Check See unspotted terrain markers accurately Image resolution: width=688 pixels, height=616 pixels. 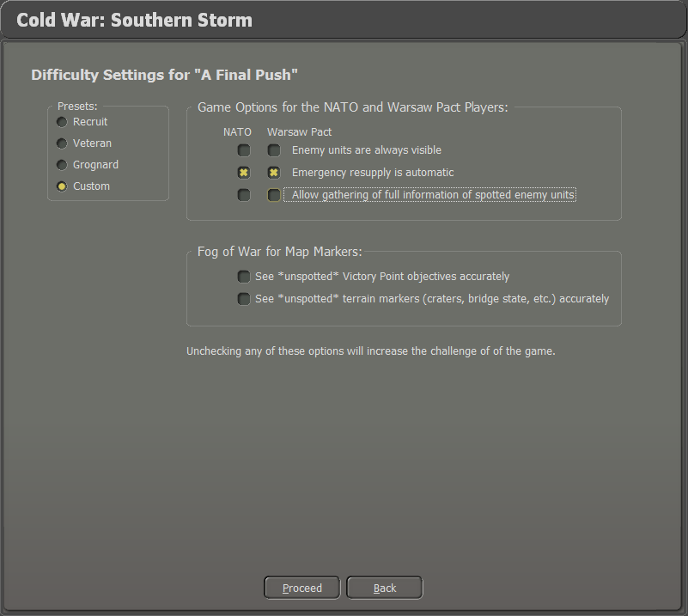pos(244,299)
